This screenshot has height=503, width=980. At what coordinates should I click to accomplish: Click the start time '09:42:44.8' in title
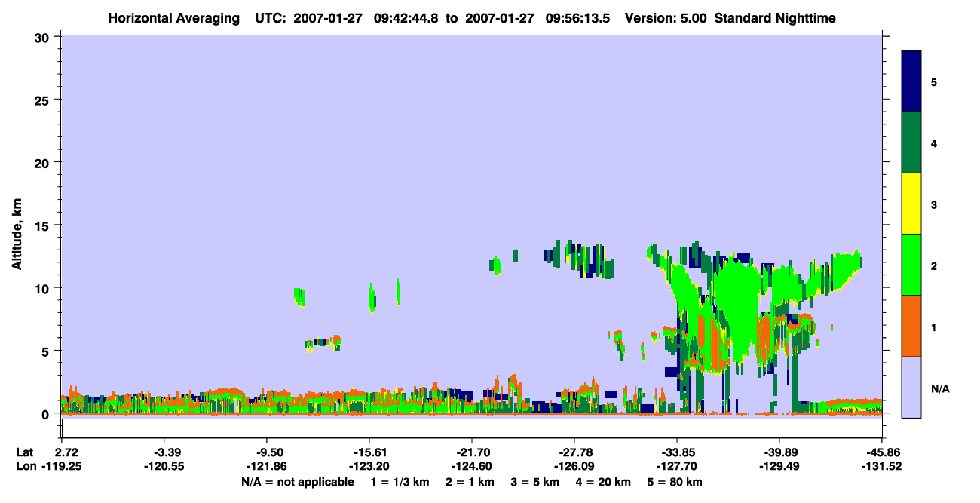[x=406, y=18]
